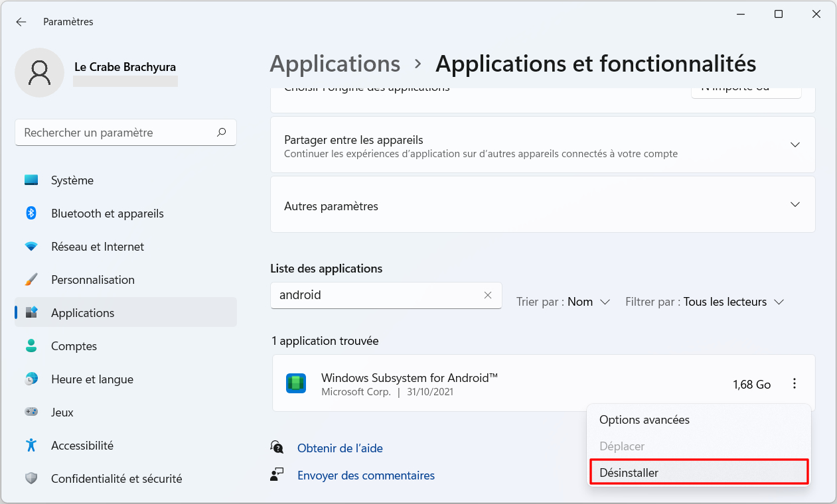Minimize the Paramètres window
The height and width of the screenshot is (504, 837).
point(741,14)
